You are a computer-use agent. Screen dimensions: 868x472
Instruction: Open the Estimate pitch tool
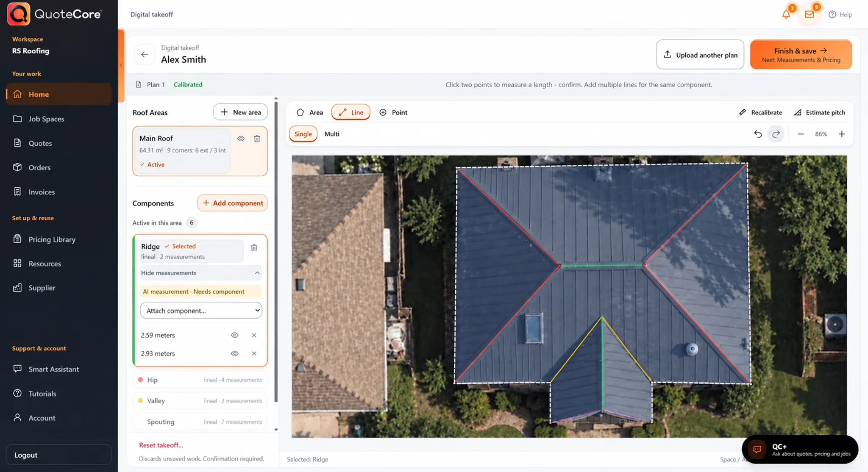point(819,112)
